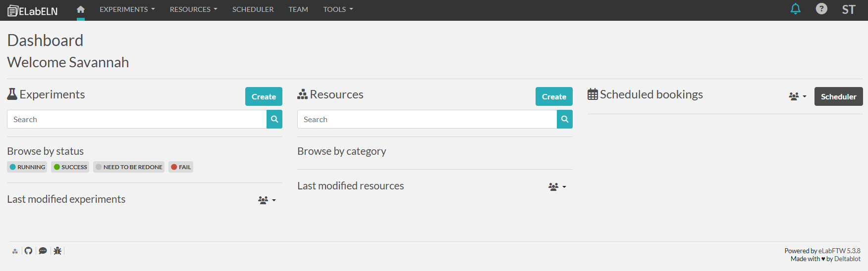The height and width of the screenshot is (271, 868).
Task: Click the home icon in navbar
Action: (81, 9)
